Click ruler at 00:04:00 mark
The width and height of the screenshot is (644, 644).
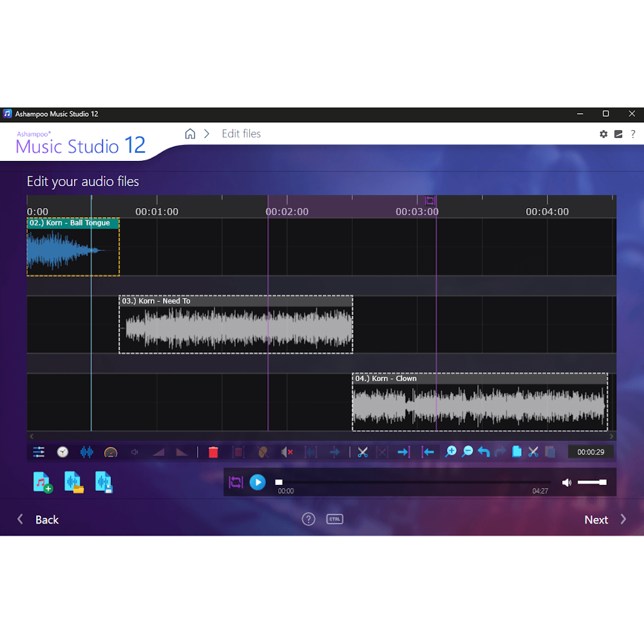[x=547, y=211]
